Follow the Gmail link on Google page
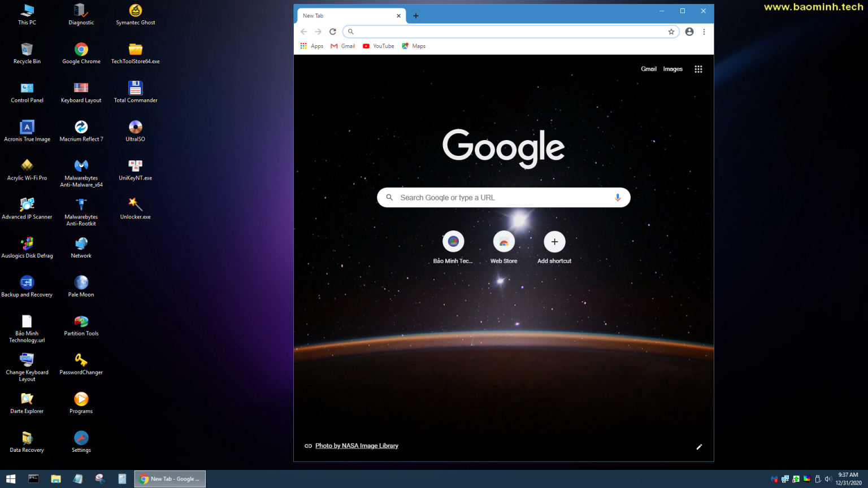Image resolution: width=868 pixels, height=488 pixels. [x=649, y=69]
